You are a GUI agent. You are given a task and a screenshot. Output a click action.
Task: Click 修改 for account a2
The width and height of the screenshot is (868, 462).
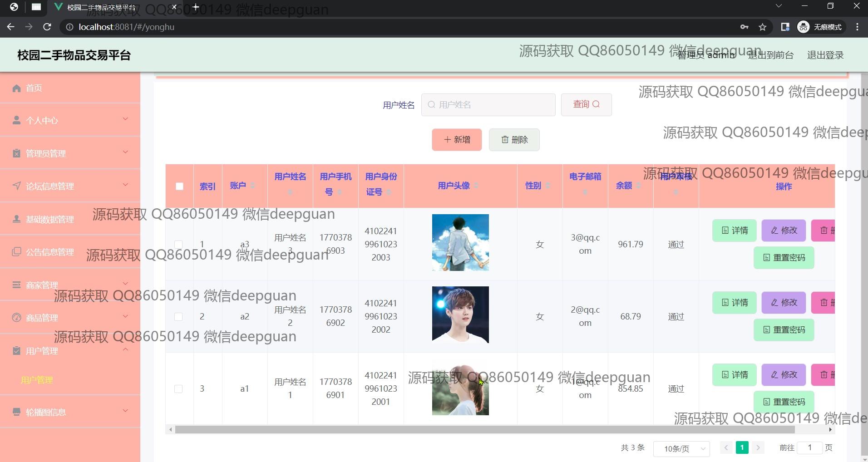tap(784, 303)
